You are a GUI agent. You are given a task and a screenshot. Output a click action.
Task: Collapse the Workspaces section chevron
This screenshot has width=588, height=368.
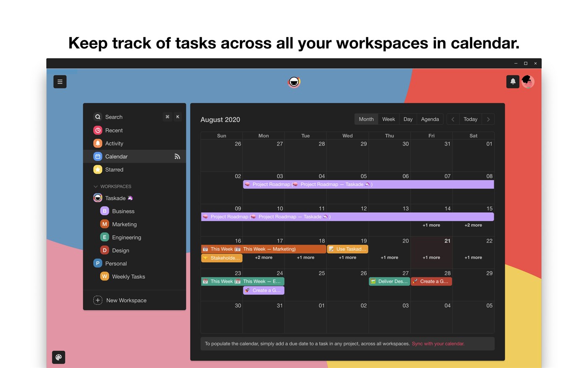point(96,186)
